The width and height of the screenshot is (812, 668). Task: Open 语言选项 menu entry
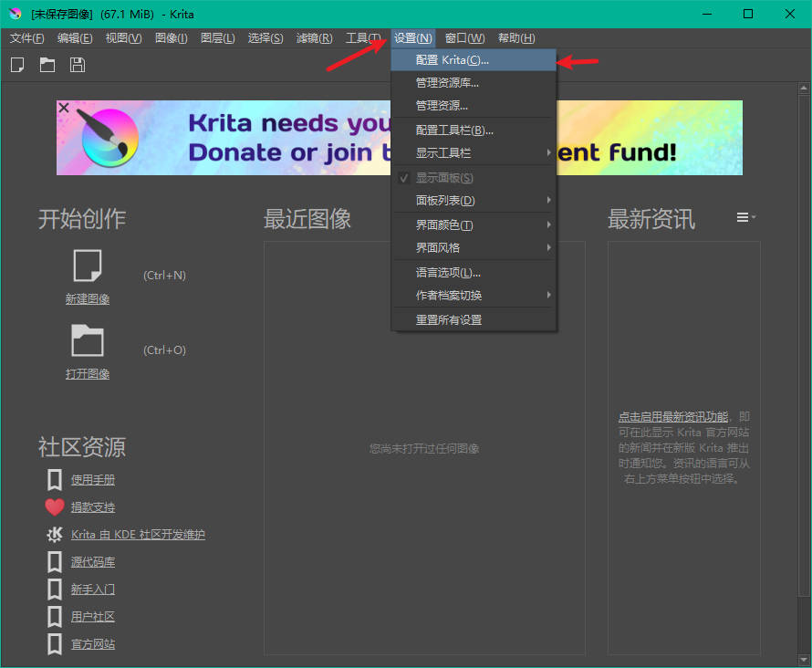[x=474, y=272]
